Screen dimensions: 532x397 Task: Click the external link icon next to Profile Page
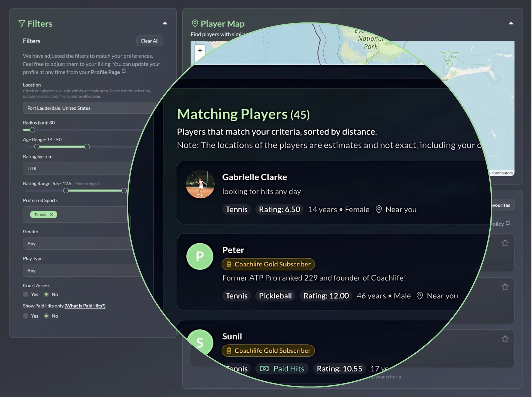tap(124, 71)
